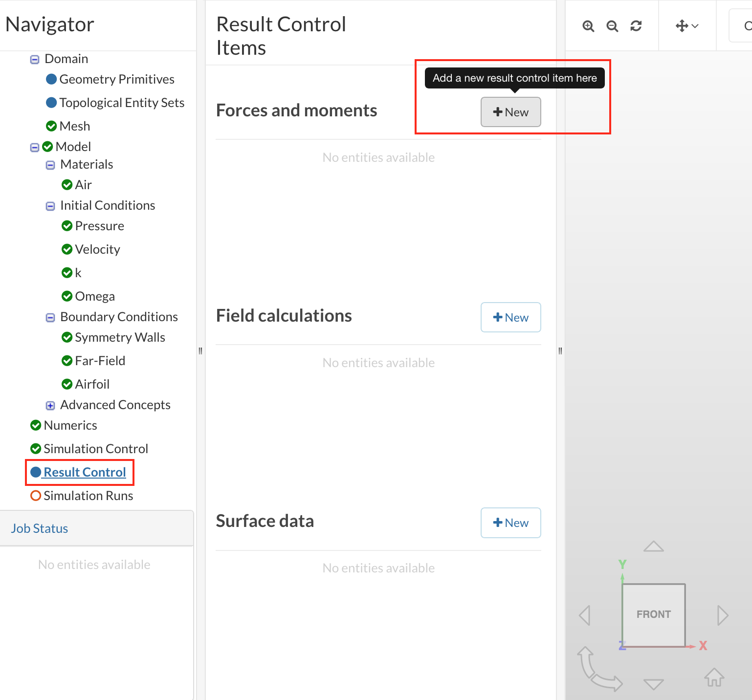Rotate view left with the left arrow

coord(585,615)
